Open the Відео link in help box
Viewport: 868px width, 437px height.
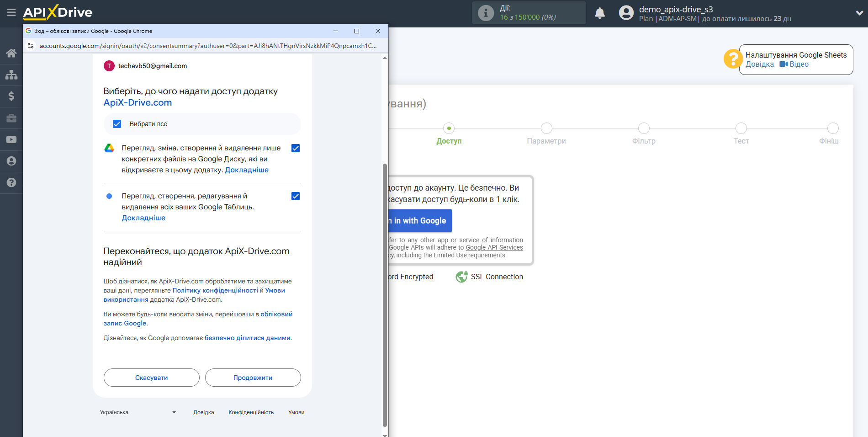click(799, 64)
